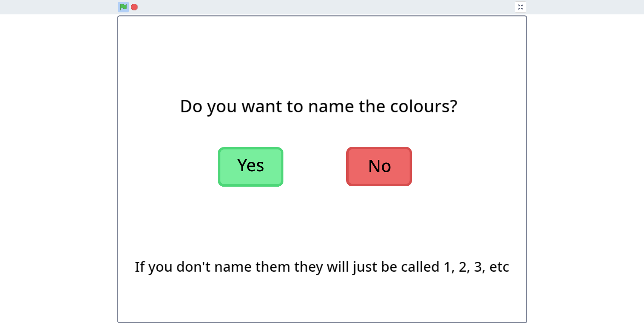Click the hint text about colours called 1, 2, 3

pos(322,267)
